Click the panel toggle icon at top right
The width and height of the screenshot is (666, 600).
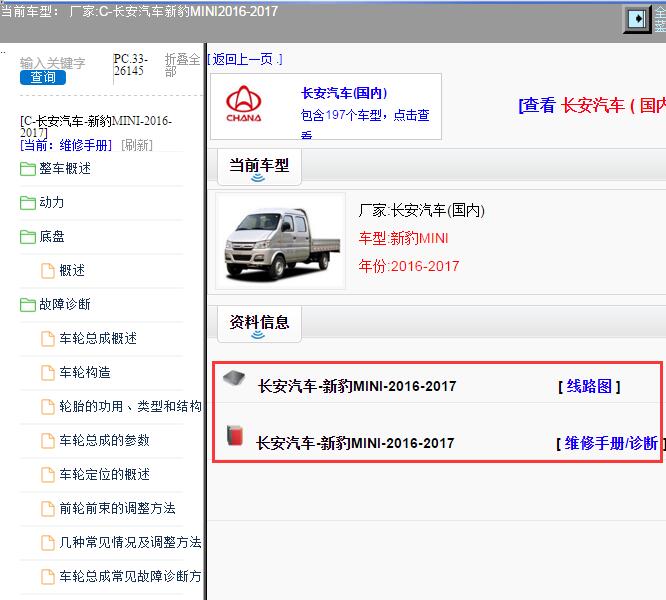coord(637,19)
